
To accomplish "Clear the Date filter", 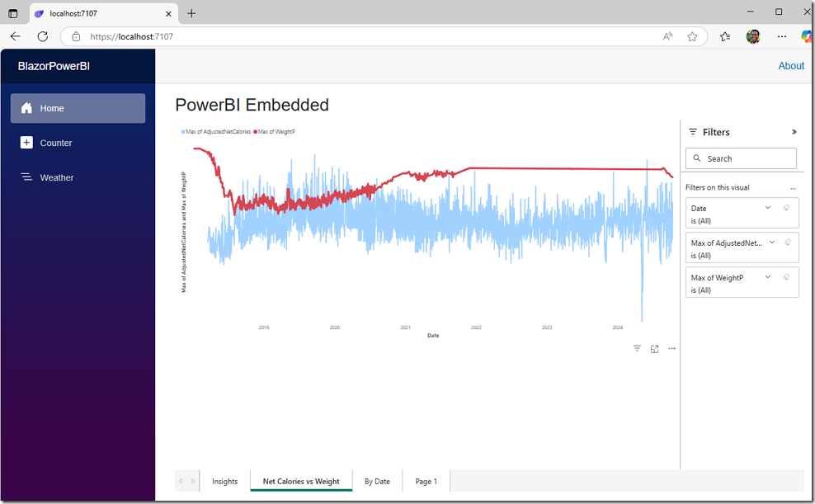I will (x=786, y=208).
